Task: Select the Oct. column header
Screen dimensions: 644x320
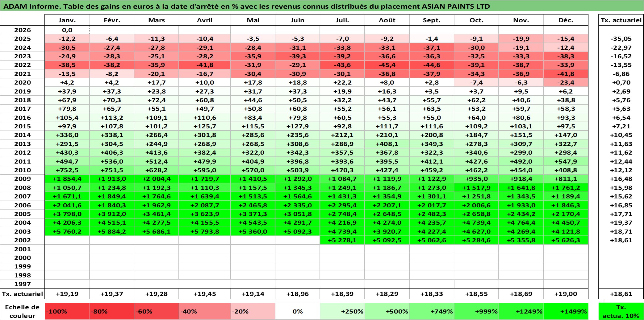Action: tap(476, 20)
